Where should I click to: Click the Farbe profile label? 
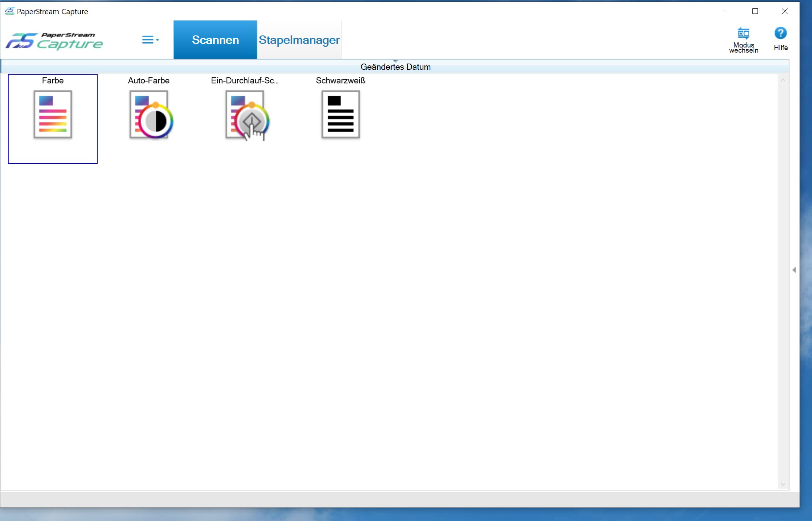(x=53, y=80)
